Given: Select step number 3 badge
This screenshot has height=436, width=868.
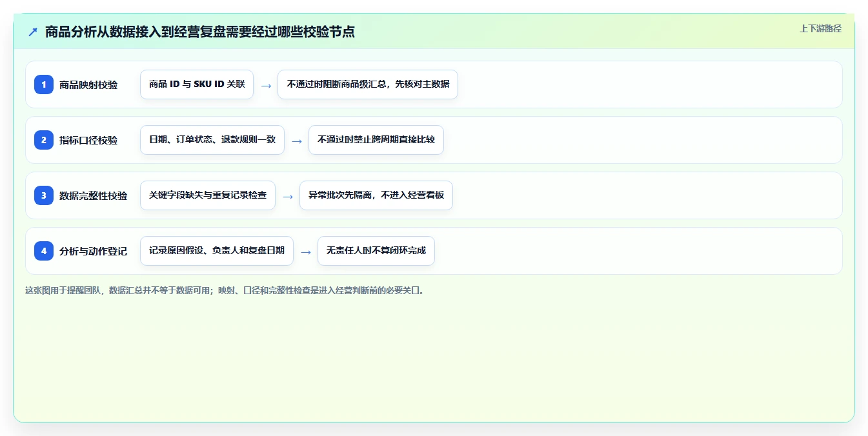Looking at the screenshot, I should [x=44, y=195].
